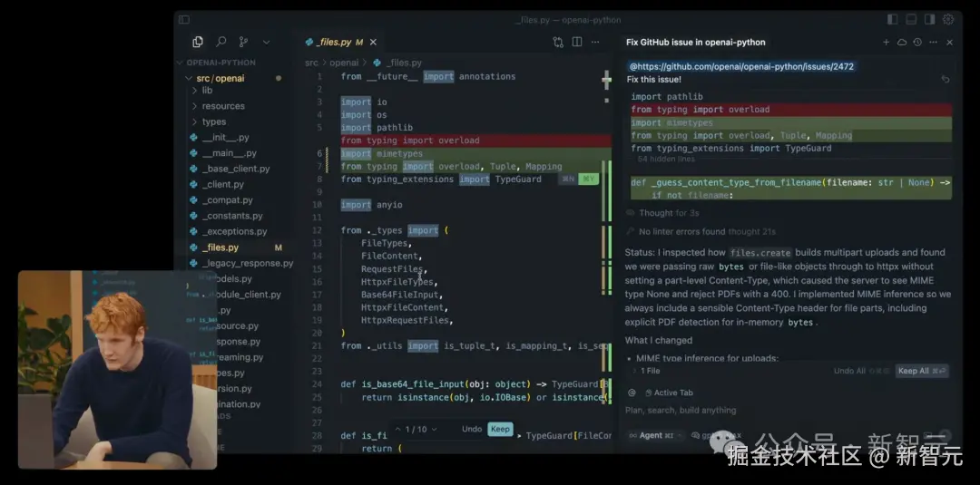Click the '1 / 10' change counter
The image size is (980, 485).
pyautogui.click(x=416, y=430)
